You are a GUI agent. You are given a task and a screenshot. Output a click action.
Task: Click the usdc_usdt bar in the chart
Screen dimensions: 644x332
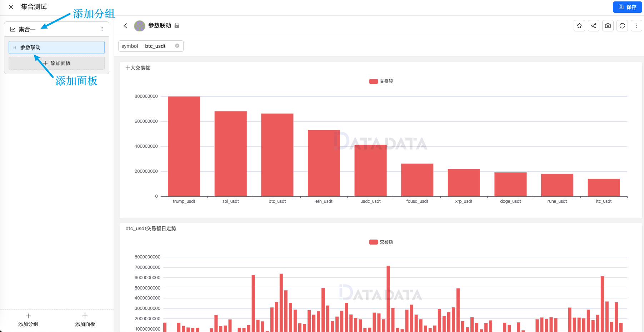pyautogui.click(x=370, y=171)
